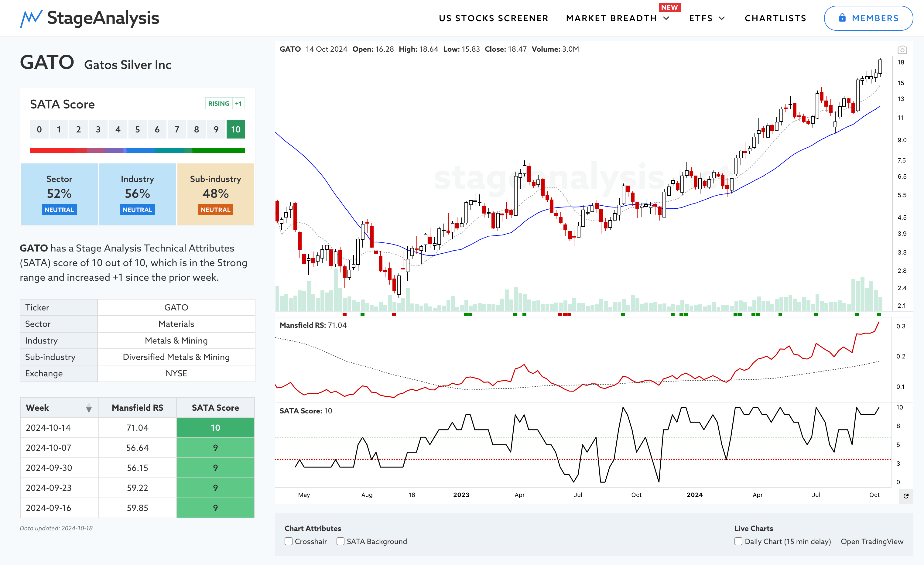Select the 2024-10-07 week row
This screenshot has height=565, width=924.
tap(137, 448)
